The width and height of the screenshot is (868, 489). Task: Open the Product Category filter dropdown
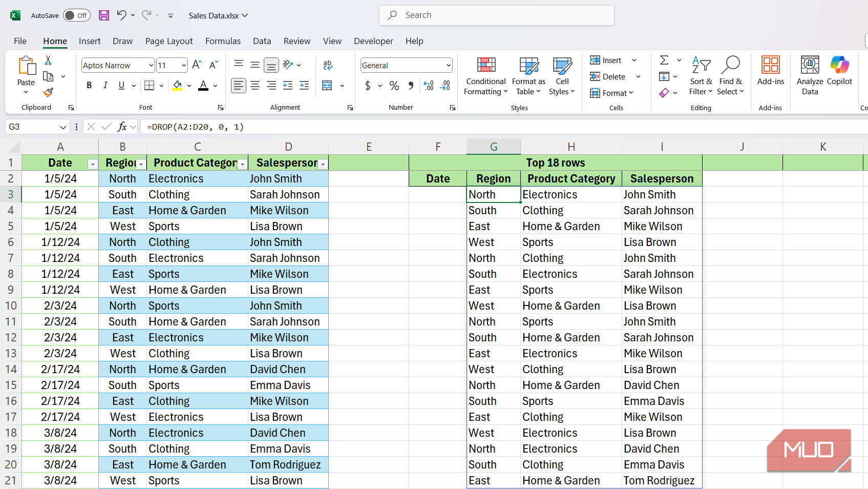tap(243, 164)
